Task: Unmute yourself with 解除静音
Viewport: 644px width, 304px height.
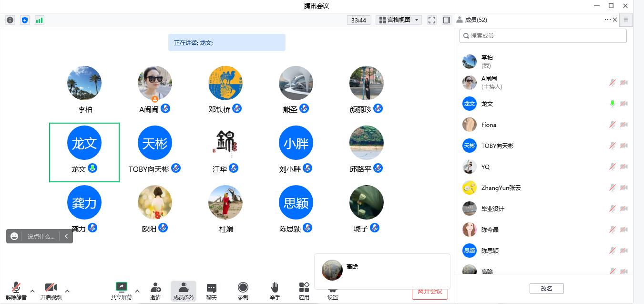Action: click(x=16, y=290)
